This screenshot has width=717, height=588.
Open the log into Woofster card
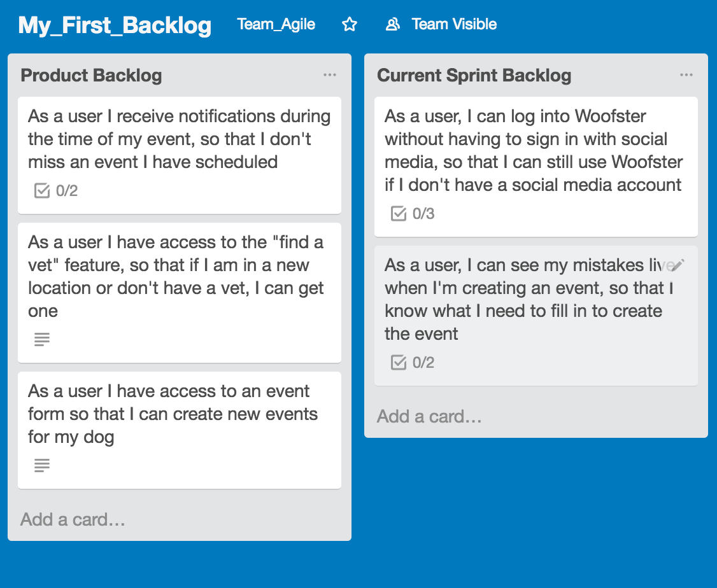(x=534, y=151)
